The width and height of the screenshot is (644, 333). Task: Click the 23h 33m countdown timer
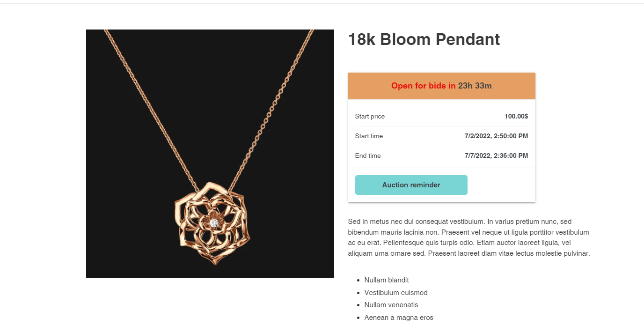475,86
